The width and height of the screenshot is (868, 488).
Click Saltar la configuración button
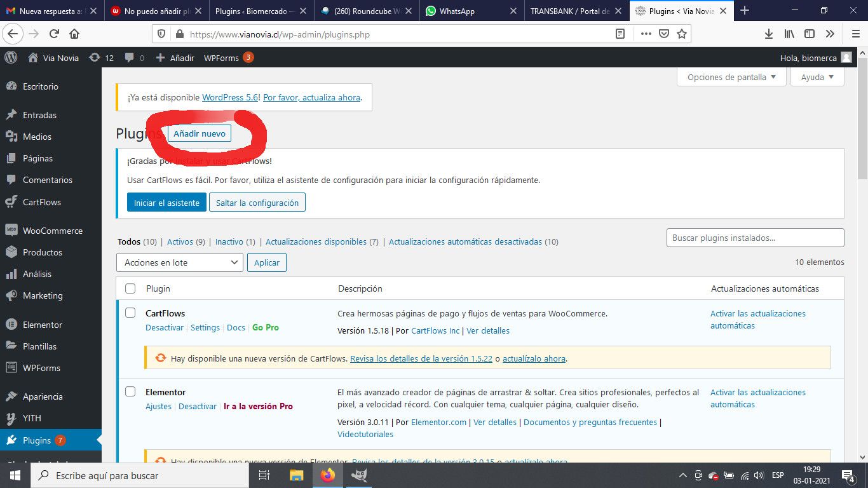click(x=257, y=203)
